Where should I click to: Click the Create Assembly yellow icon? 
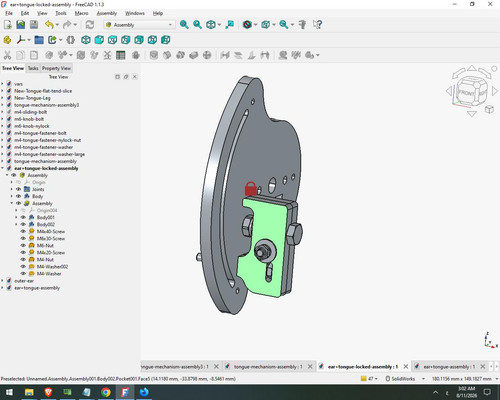tap(7, 40)
